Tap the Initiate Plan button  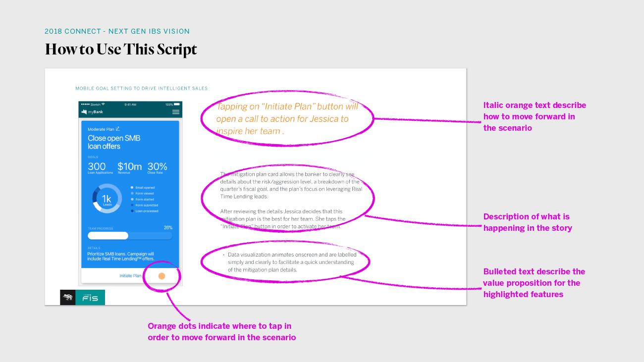(131, 276)
